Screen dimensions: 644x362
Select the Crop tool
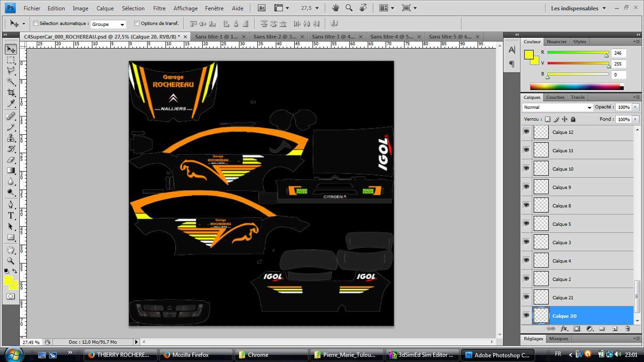pos(11,92)
